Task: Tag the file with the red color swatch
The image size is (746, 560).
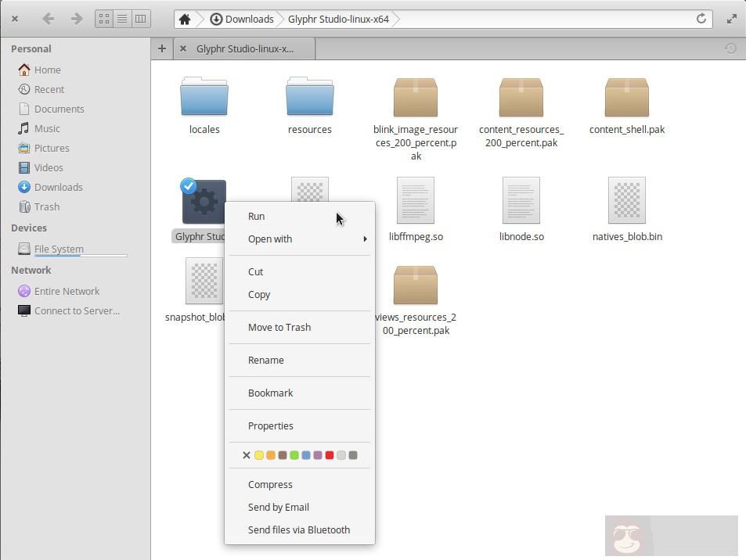Action: tap(330, 454)
